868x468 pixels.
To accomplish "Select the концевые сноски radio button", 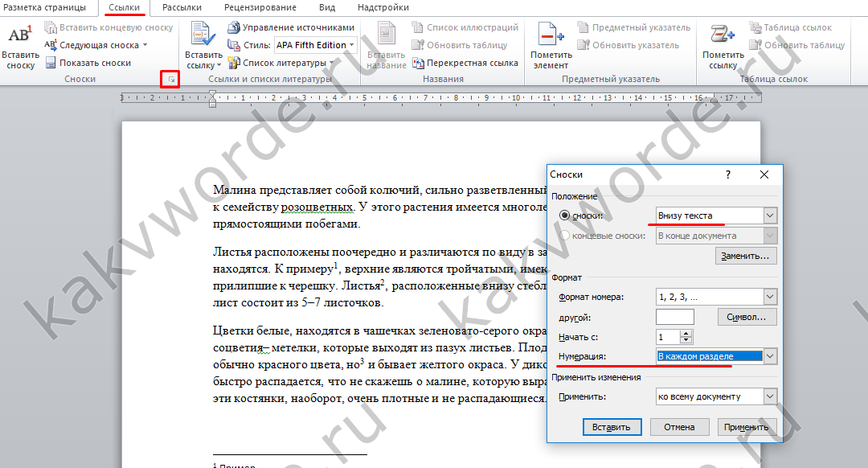I will (564, 236).
